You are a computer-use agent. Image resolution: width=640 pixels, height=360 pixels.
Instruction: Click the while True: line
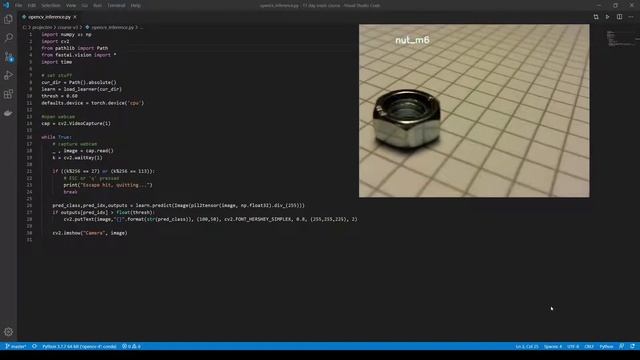[56, 137]
